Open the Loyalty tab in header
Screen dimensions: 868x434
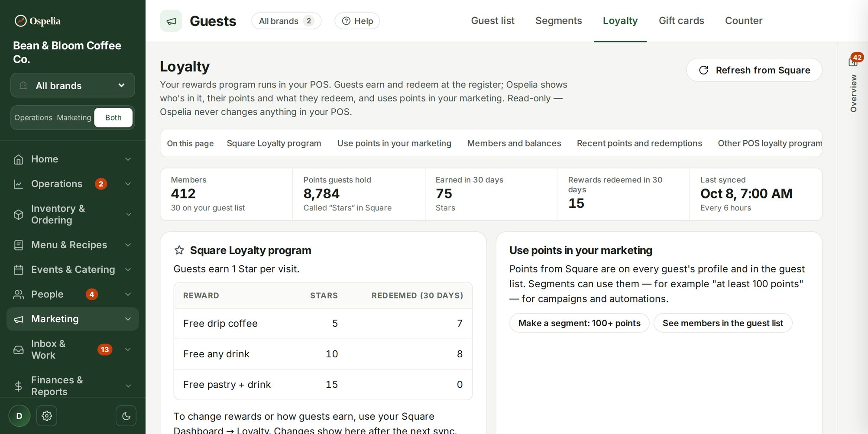pyautogui.click(x=620, y=21)
